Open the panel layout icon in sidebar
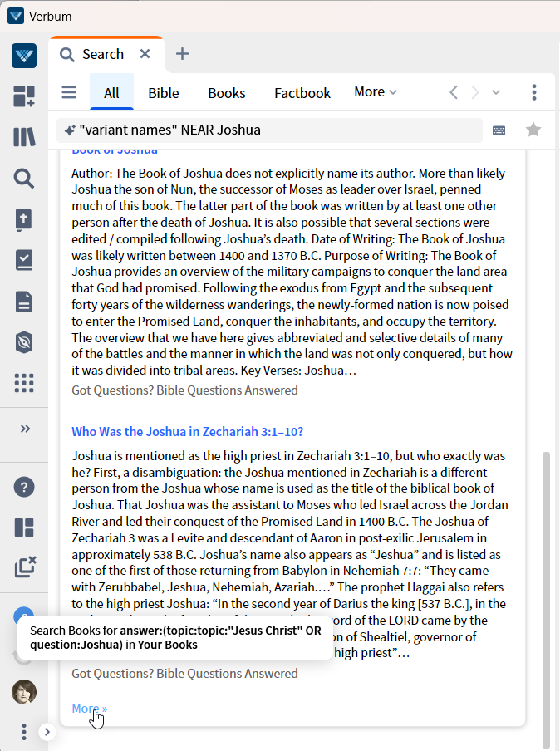 24,528
